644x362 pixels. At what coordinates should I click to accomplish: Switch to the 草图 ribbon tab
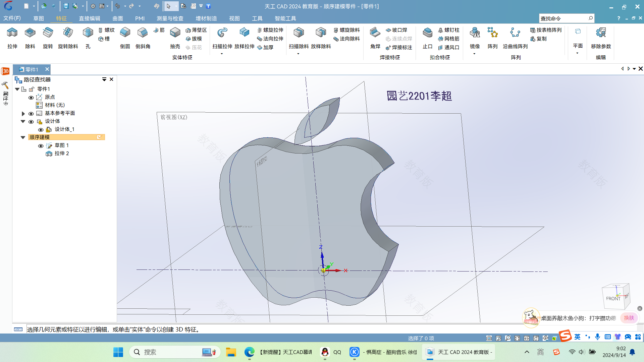point(39,18)
